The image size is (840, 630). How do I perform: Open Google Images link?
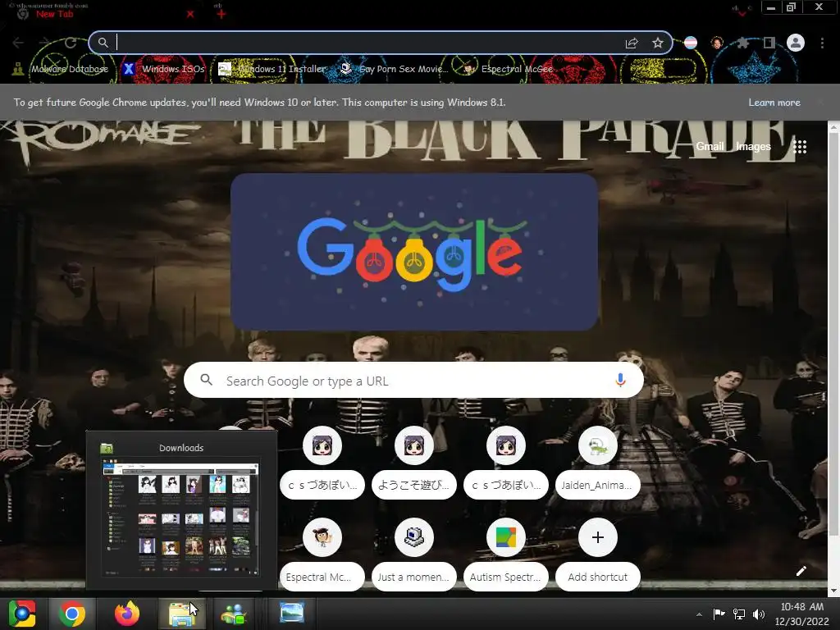pyautogui.click(x=753, y=146)
